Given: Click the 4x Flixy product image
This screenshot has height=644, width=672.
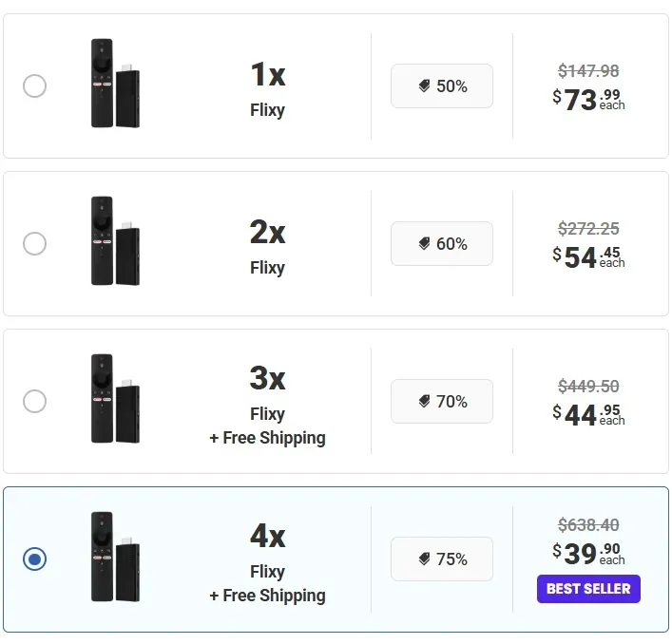Looking at the screenshot, I should click(114, 557).
